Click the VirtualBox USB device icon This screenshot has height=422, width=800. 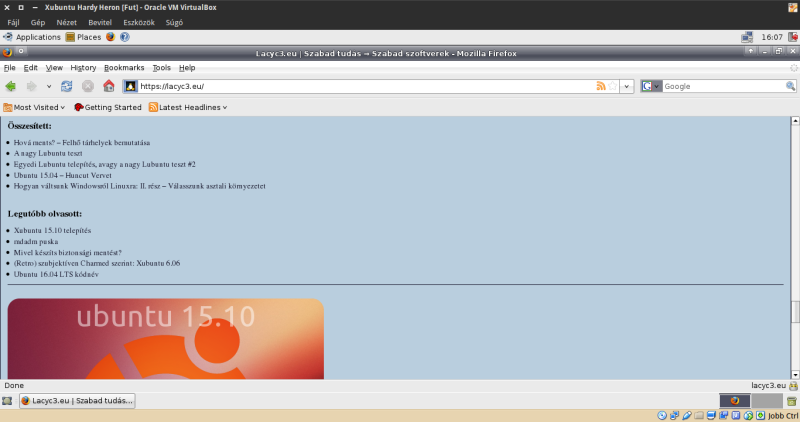[x=687, y=415]
